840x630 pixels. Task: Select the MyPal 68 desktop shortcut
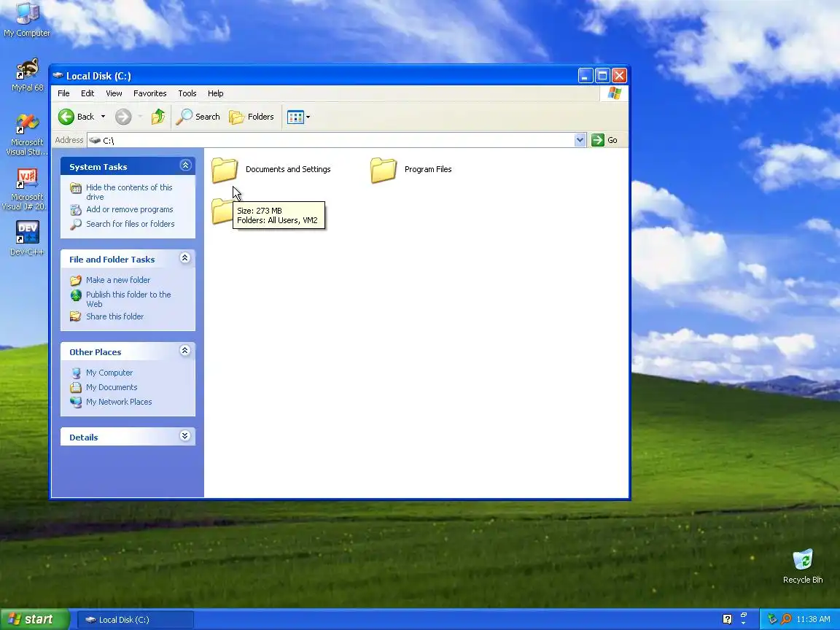coord(27,75)
